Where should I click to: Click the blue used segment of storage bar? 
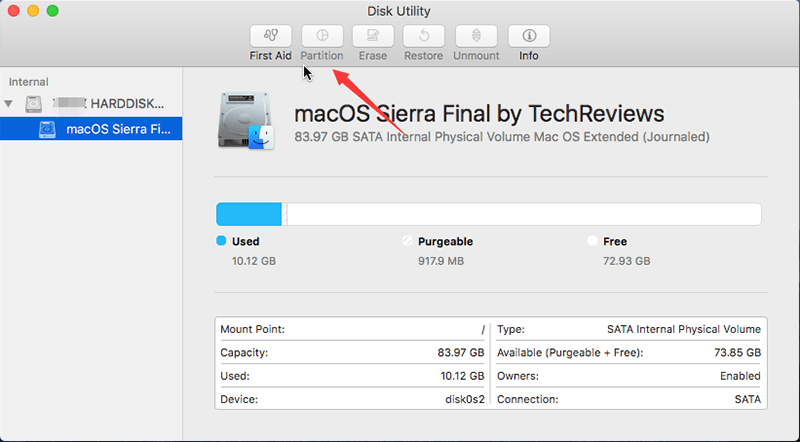[x=249, y=214]
